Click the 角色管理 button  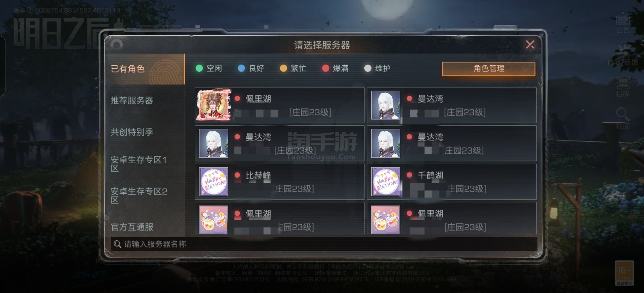point(489,69)
